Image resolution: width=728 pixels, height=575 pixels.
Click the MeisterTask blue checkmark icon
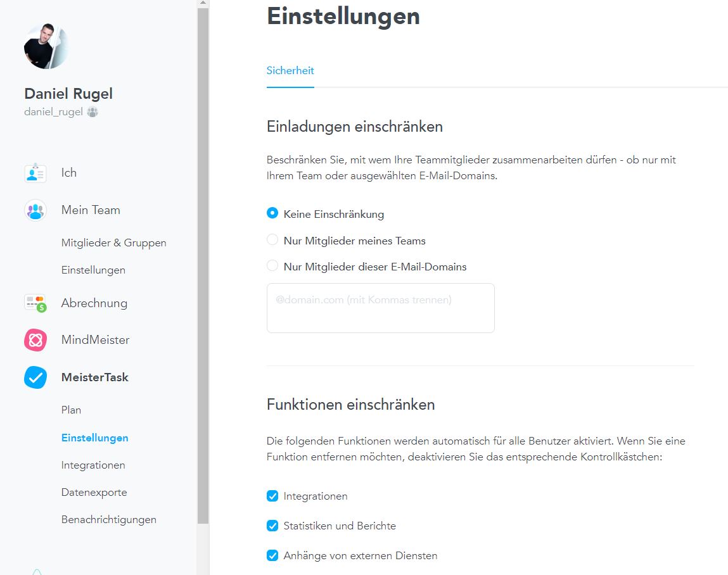click(35, 377)
